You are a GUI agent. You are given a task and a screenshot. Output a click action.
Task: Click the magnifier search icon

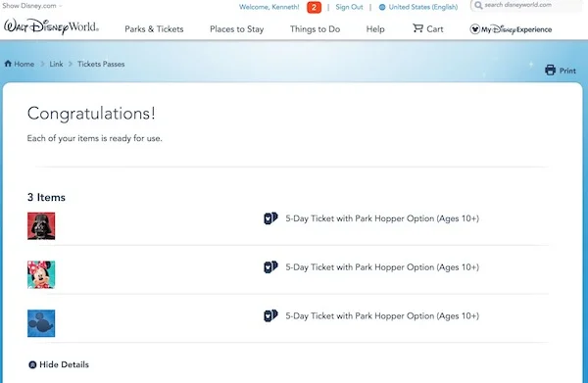pyautogui.click(x=478, y=5)
